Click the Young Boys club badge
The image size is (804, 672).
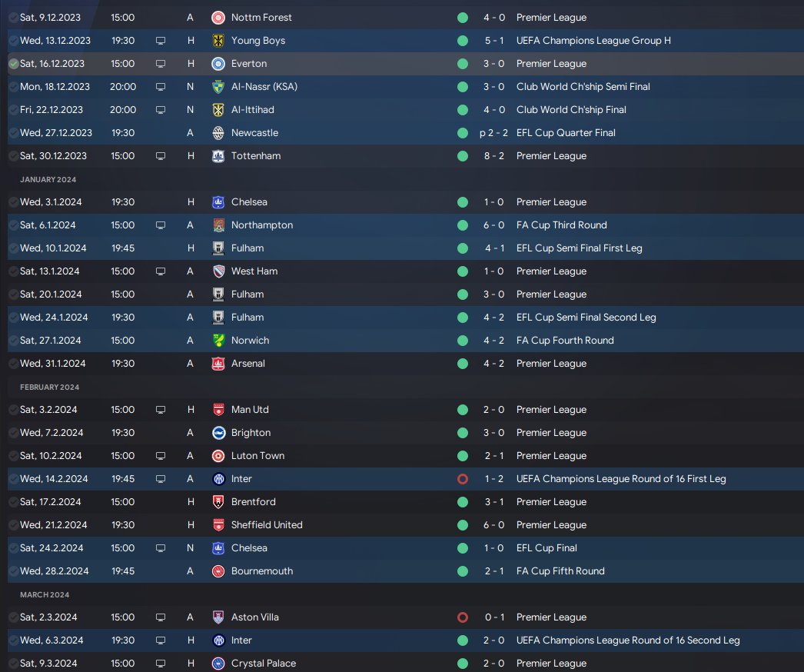click(218, 40)
